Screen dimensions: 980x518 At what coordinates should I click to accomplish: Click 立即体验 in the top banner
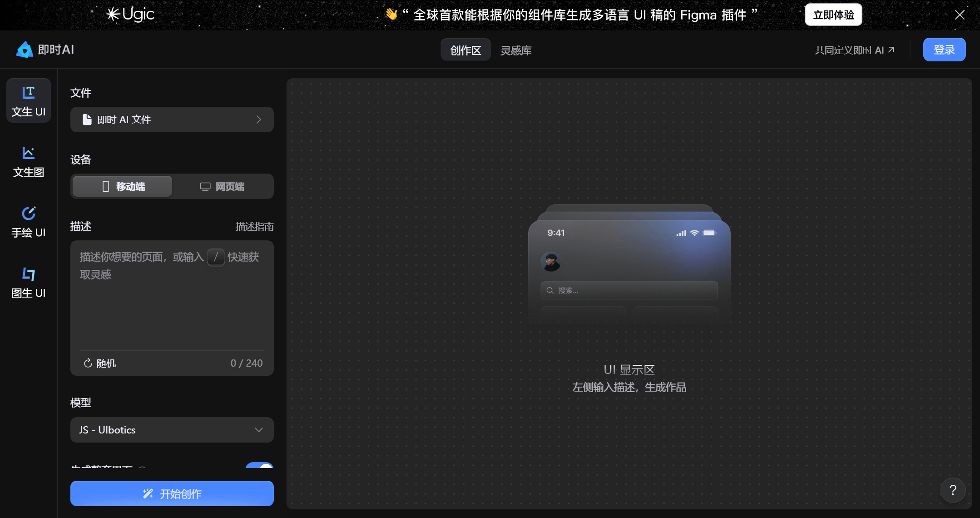[x=833, y=15]
